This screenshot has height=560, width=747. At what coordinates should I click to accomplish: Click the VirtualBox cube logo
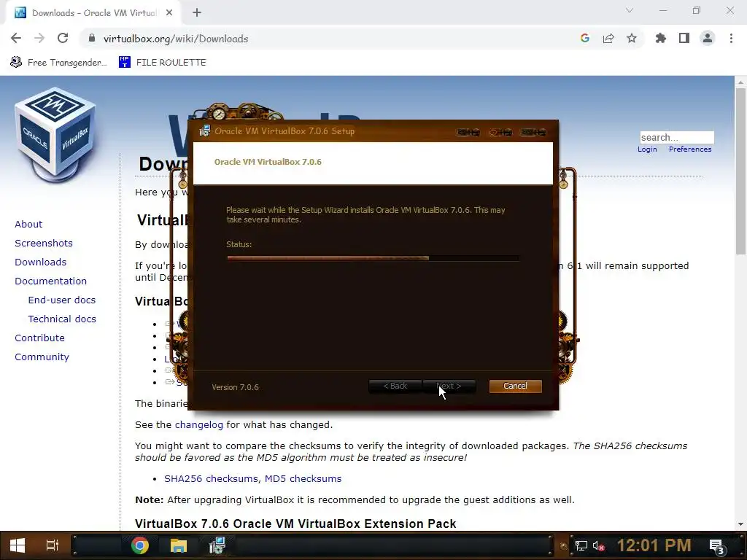(x=55, y=134)
